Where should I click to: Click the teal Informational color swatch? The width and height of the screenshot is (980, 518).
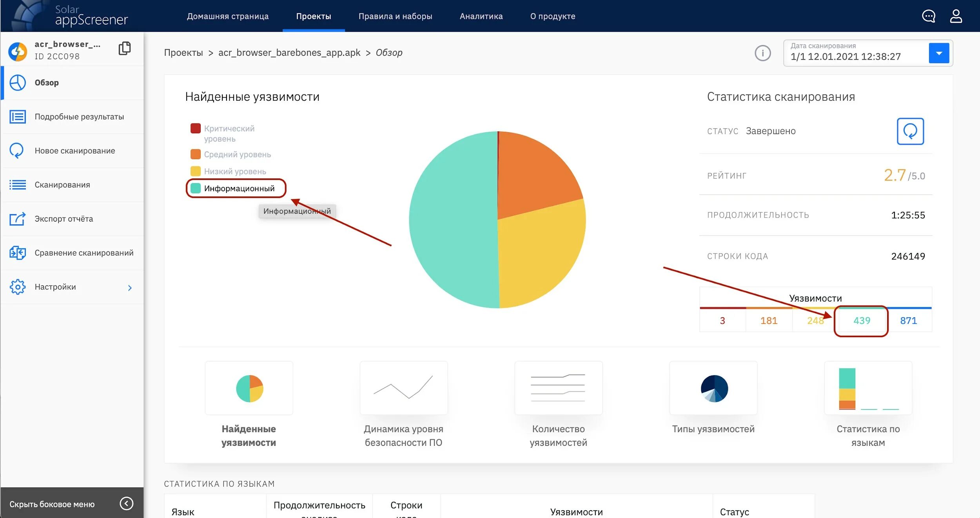pyautogui.click(x=195, y=189)
